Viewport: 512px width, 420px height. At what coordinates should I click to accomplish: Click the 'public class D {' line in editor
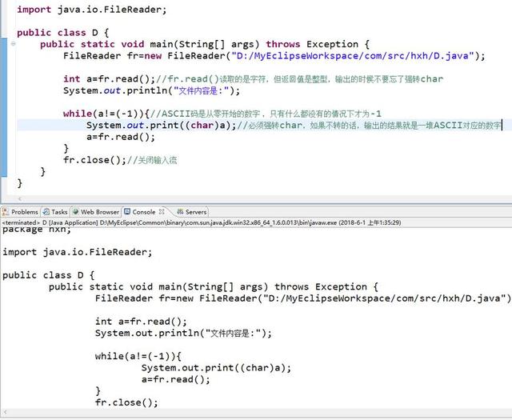point(62,33)
